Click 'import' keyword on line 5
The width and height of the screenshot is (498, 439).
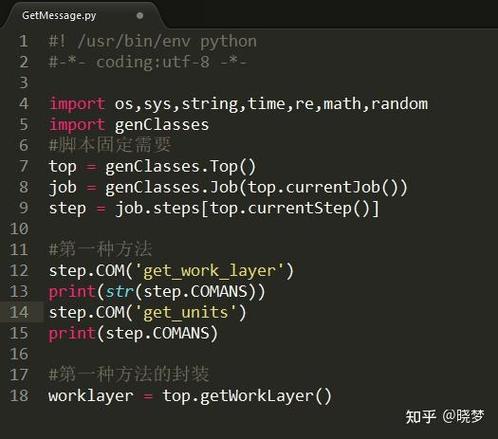77,125
